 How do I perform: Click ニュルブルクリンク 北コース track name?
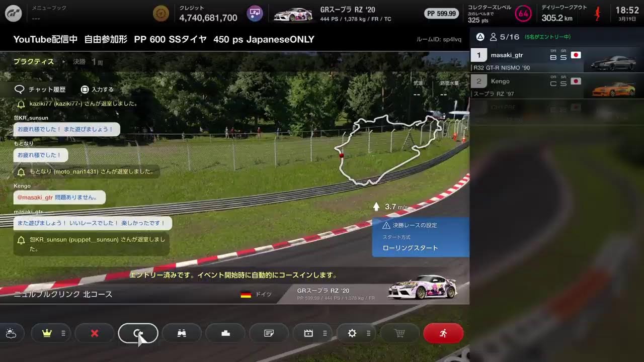point(63,294)
